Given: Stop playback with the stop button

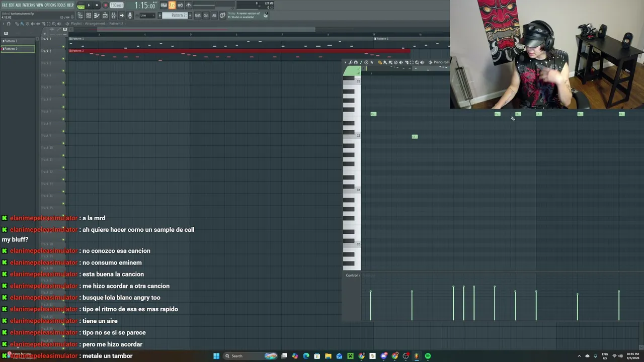Looking at the screenshot, I should coord(97,6).
